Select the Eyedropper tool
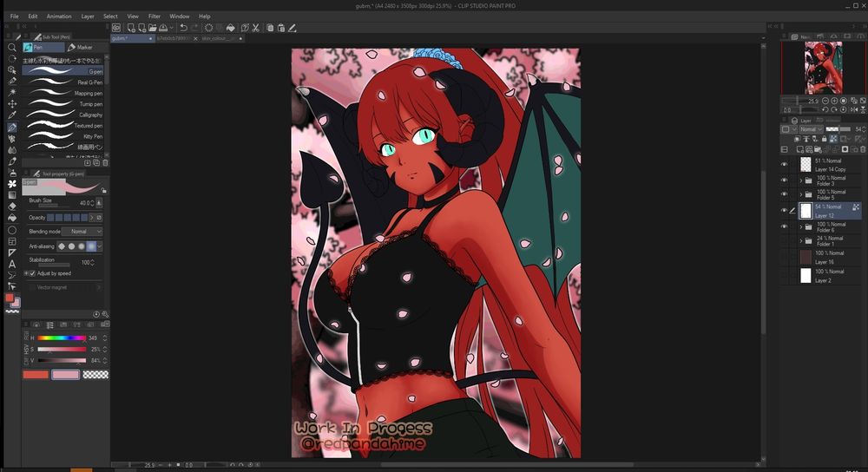Screen dimensions: 868x472 (11, 115)
